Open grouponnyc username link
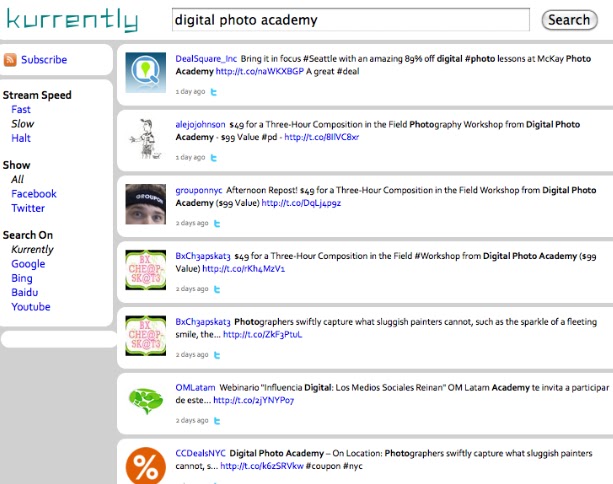 click(199, 190)
